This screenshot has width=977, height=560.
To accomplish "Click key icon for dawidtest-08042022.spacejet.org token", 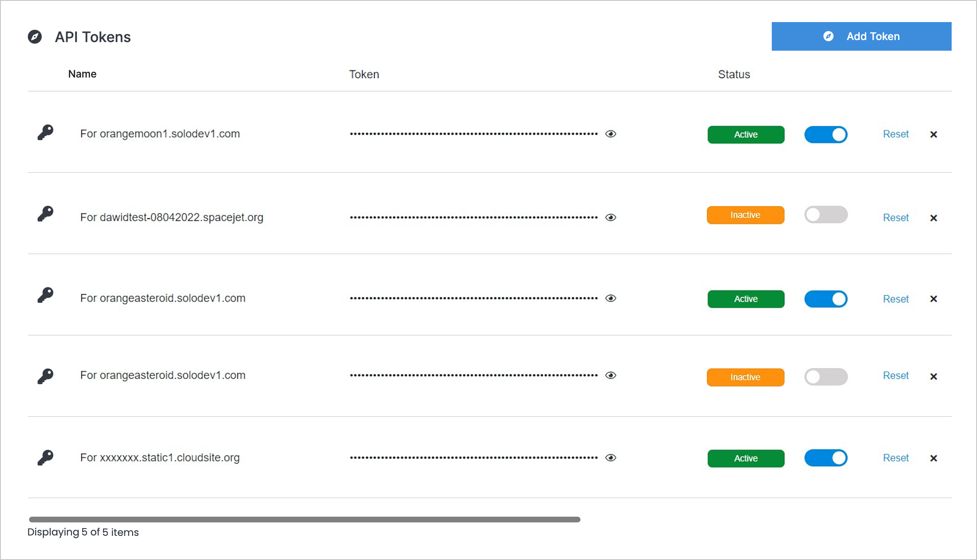I will (46, 214).
